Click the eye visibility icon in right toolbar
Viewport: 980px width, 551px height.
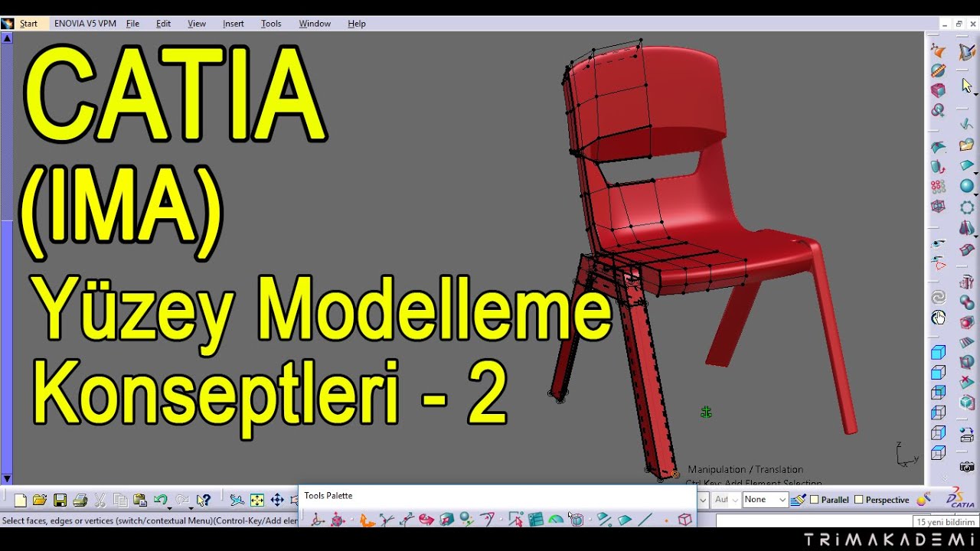tap(938, 244)
